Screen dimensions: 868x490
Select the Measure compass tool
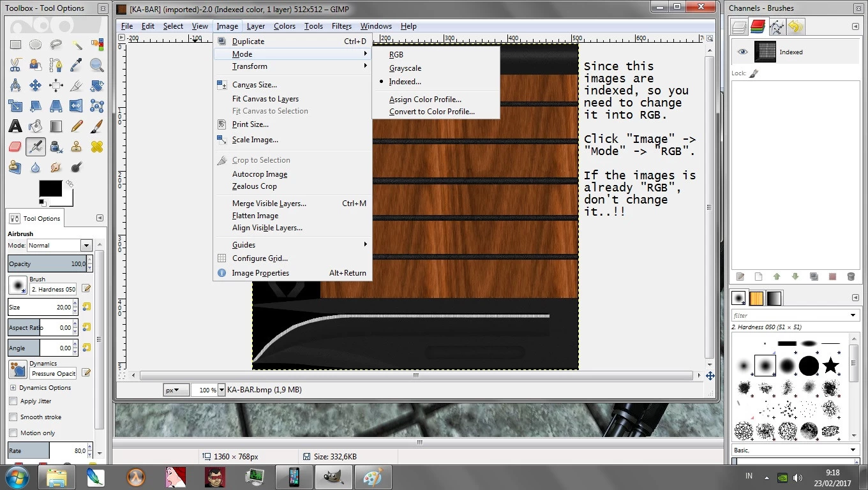click(15, 85)
